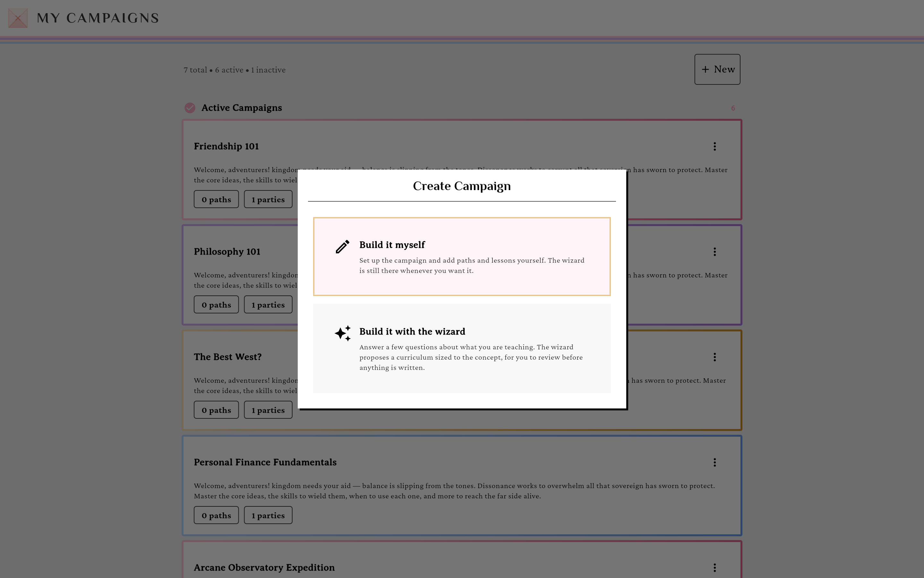Click the pencil icon beside Build it myself
The height and width of the screenshot is (578, 924).
[x=343, y=247]
